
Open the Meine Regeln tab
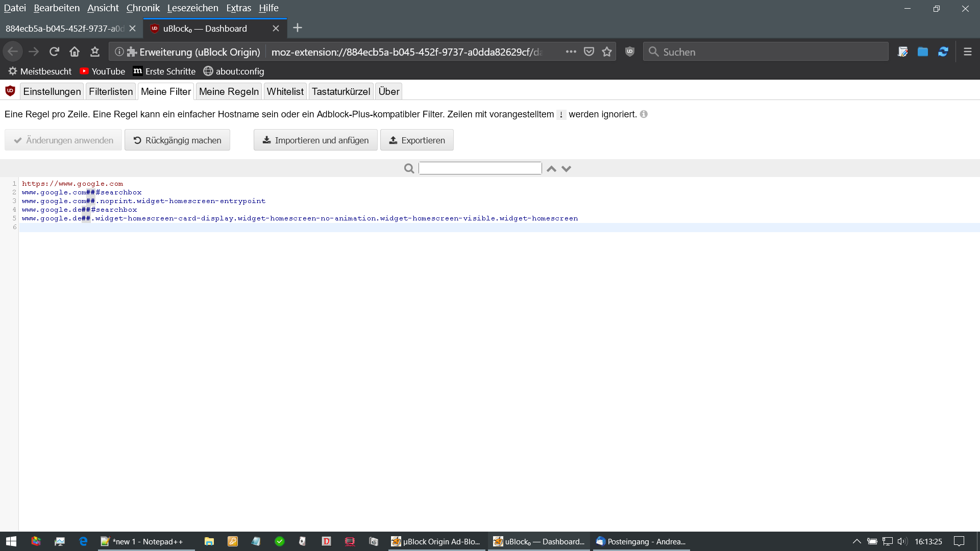[x=229, y=91]
